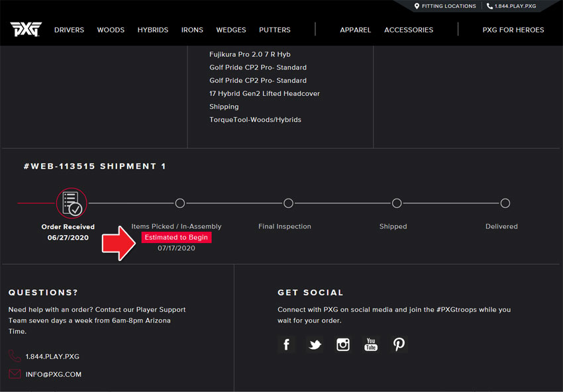Click the red phone icon under Questions
Viewport: 563px width, 392px height.
[15, 356]
